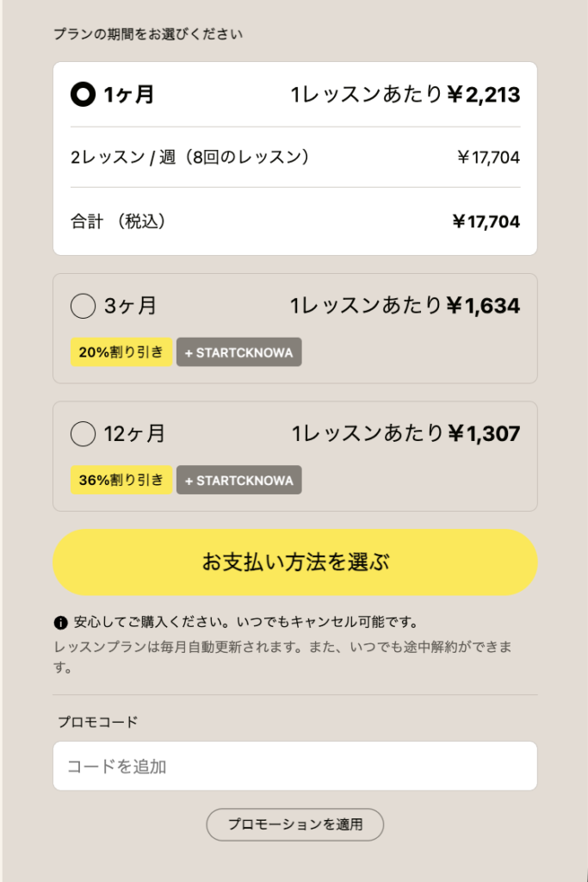Expand the 3ヶ月 plan details card
This screenshot has height=882, width=588.
(294, 327)
